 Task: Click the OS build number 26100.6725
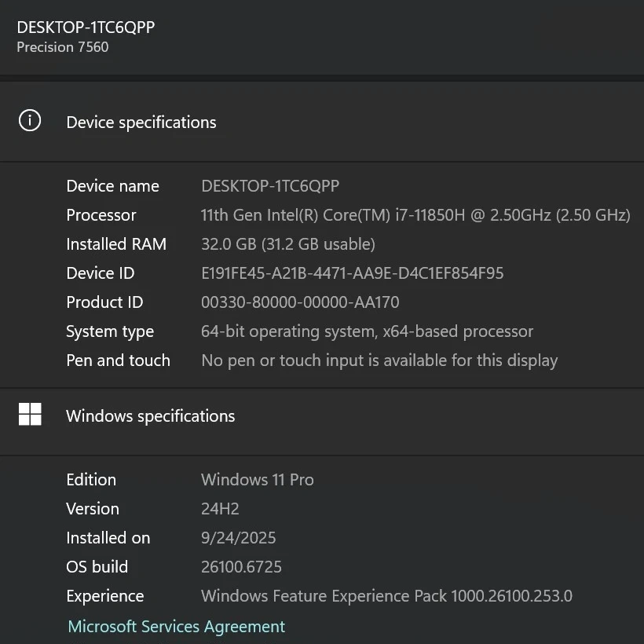tap(241, 567)
